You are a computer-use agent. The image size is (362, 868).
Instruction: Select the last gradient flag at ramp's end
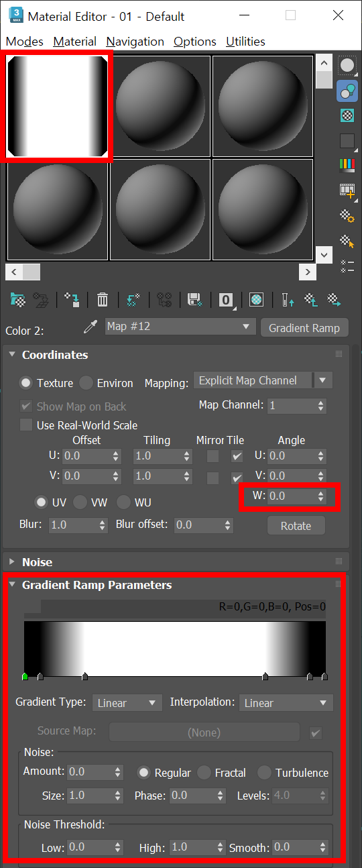(x=324, y=677)
